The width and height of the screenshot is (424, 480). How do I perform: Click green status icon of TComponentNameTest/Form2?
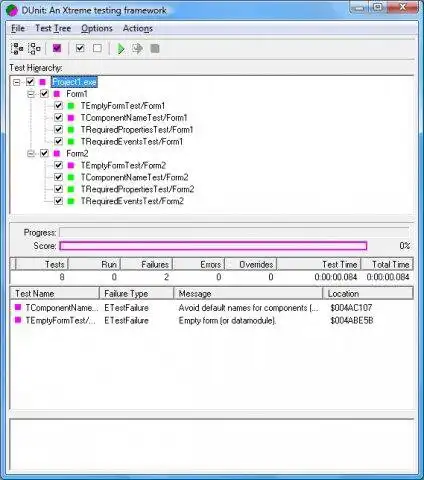coord(71,177)
